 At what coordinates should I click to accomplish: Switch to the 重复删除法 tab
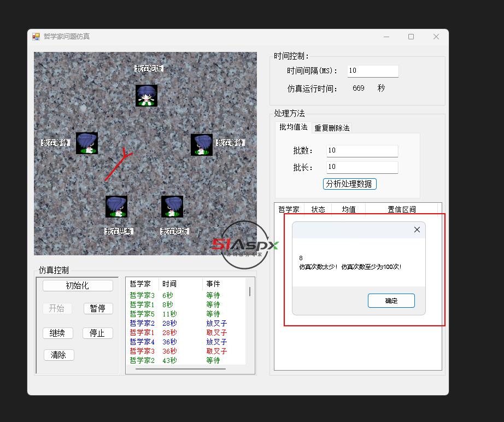tap(332, 128)
